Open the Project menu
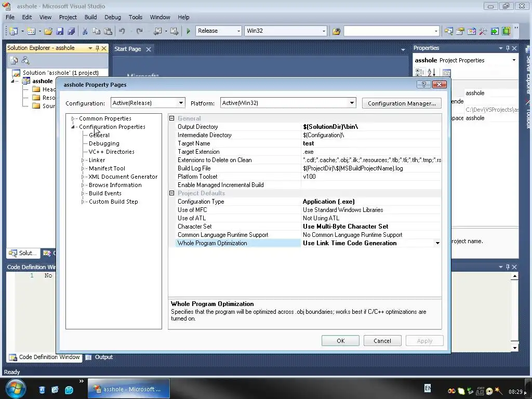This screenshot has width=532, height=399. [x=68, y=17]
